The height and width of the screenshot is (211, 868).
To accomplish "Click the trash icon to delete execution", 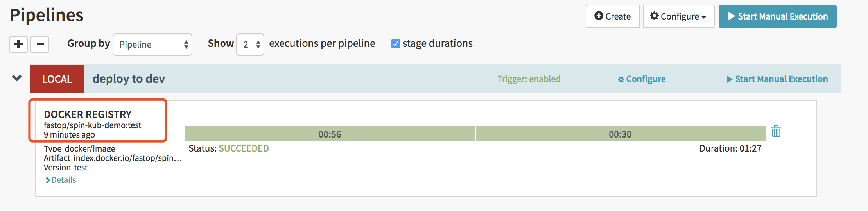I will [x=776, y=131].
